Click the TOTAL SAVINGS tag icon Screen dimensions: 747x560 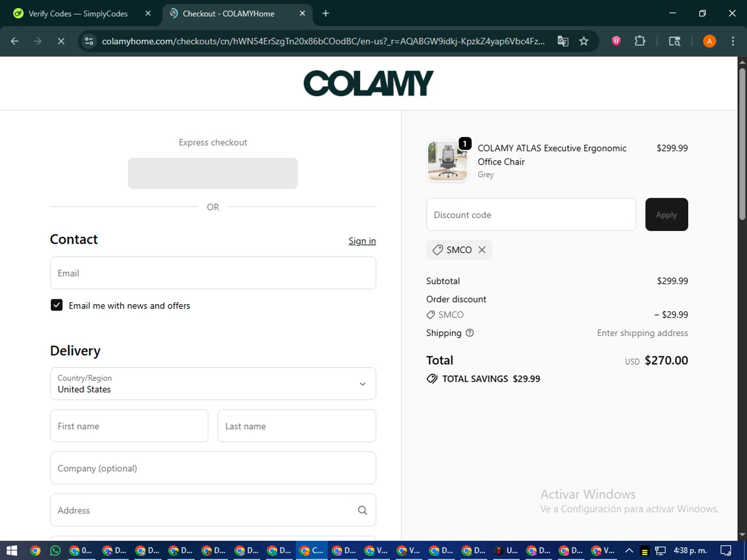pos(432,379)
